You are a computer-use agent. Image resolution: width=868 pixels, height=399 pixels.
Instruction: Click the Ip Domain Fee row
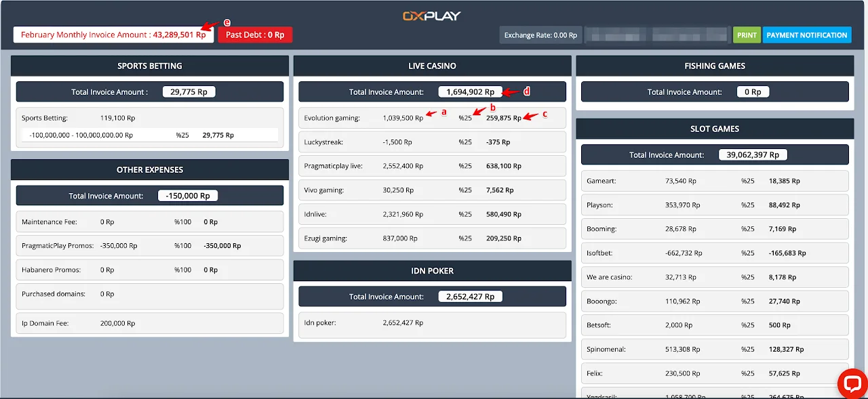click(150, 323)
